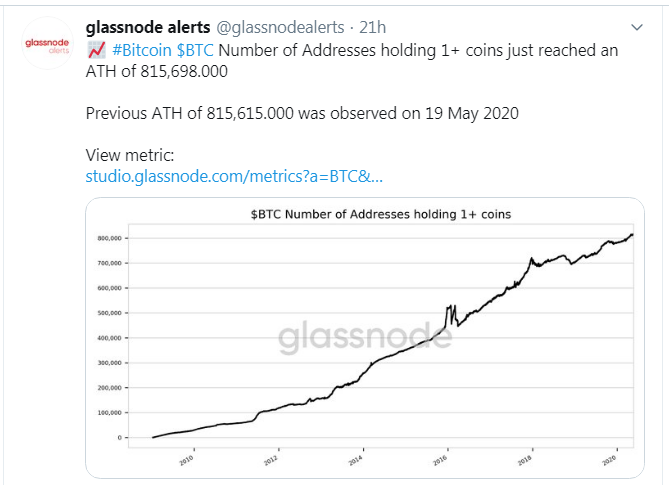Image resolution: width=669 pixels, height=485 pixels.
Task: Click the 400,000 y-axis label
Action: click(x=111, y=338)
